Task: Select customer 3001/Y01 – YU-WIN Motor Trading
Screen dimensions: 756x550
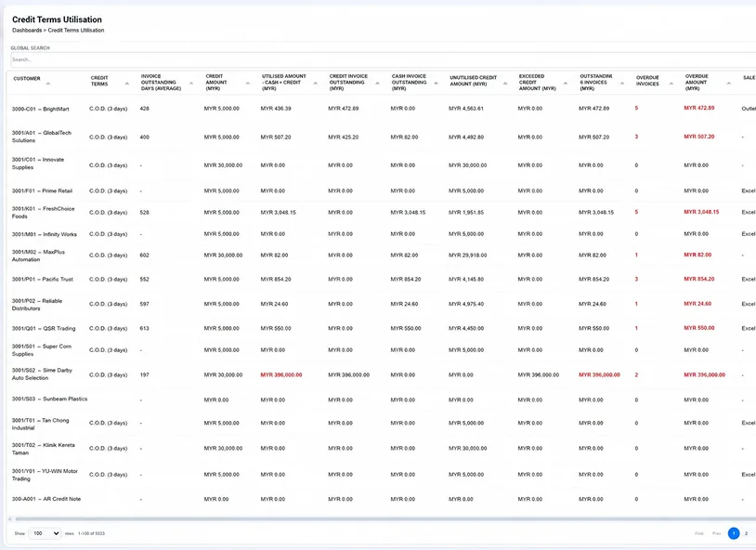Action: 45,475
